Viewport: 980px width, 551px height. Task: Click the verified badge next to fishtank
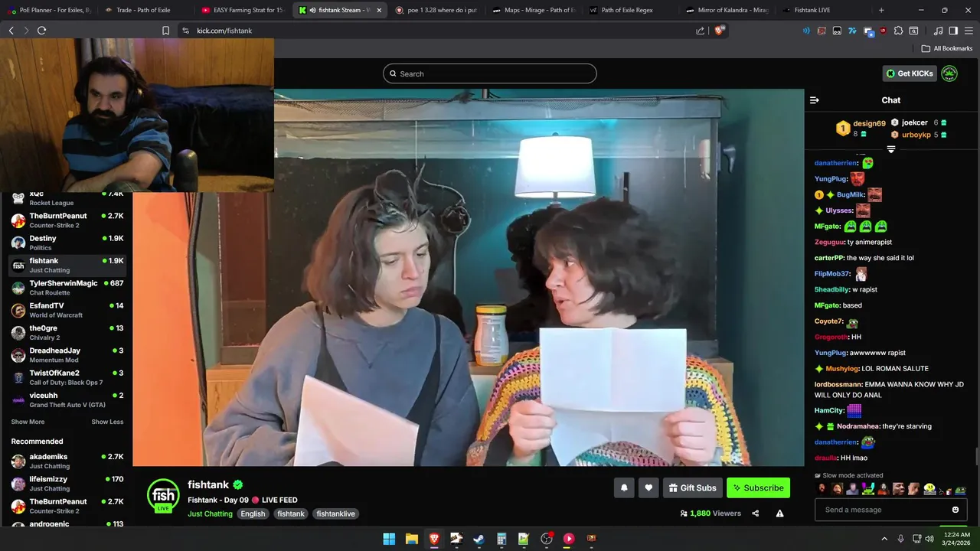pyautogui.click(x=238, y=485)
